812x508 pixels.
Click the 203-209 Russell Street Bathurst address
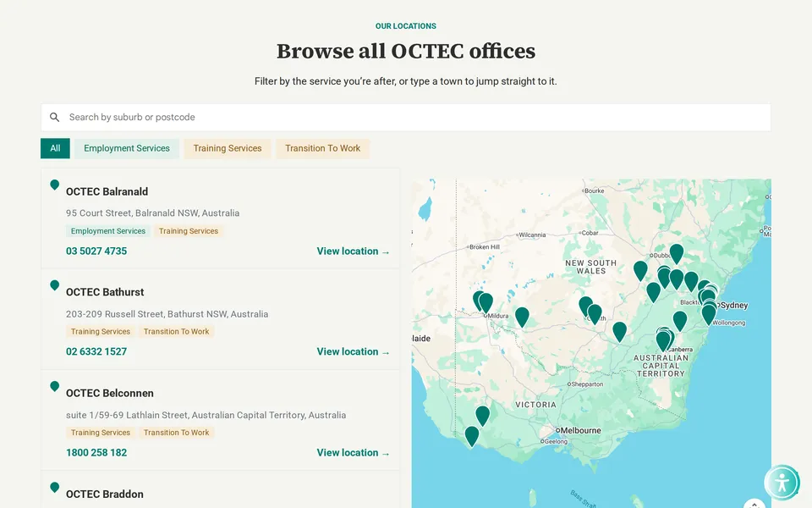tap(167, 314)
